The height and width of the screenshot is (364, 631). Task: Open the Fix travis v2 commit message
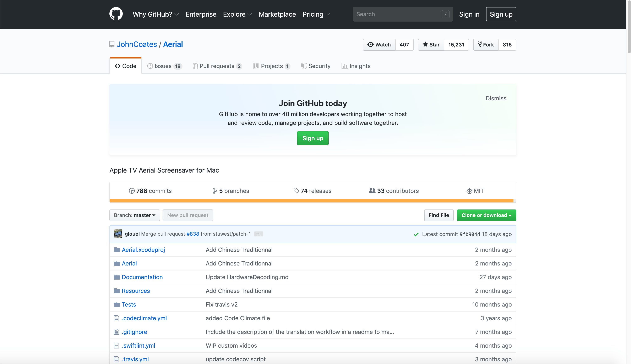point(221,304)
